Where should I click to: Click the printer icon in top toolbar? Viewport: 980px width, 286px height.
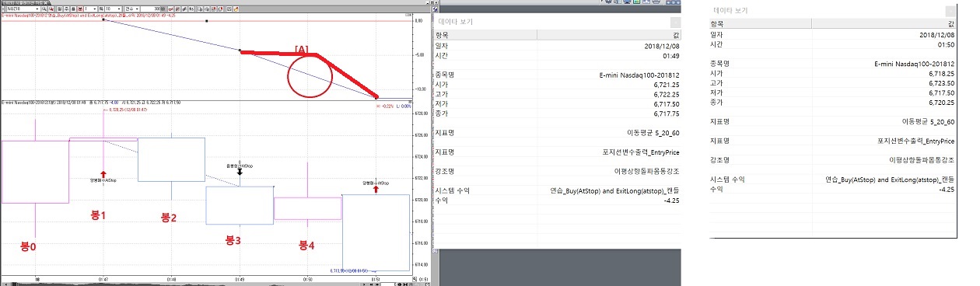(656, 2)
